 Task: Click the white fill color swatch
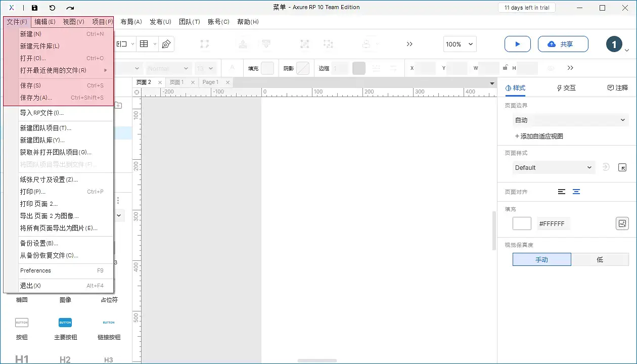[x=522, y=223]
